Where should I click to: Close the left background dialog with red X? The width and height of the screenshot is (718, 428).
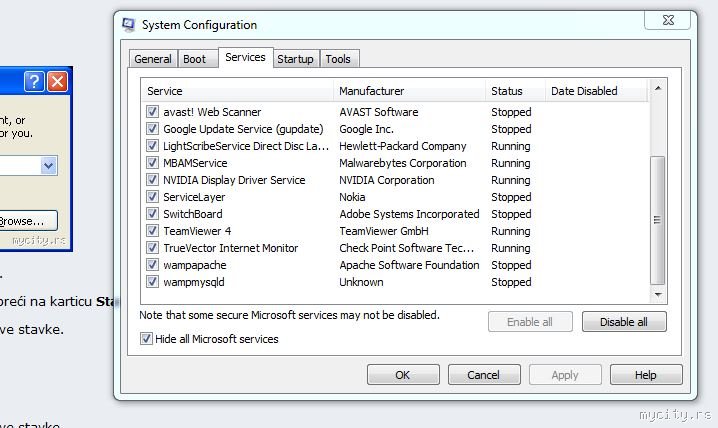[x=58, y=82]
